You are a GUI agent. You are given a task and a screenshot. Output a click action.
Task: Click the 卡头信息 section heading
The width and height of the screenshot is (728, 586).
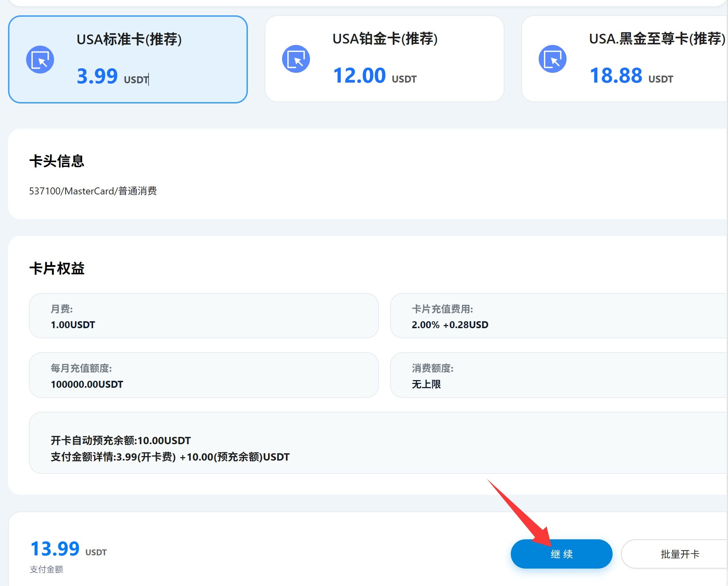pos(57,161)
